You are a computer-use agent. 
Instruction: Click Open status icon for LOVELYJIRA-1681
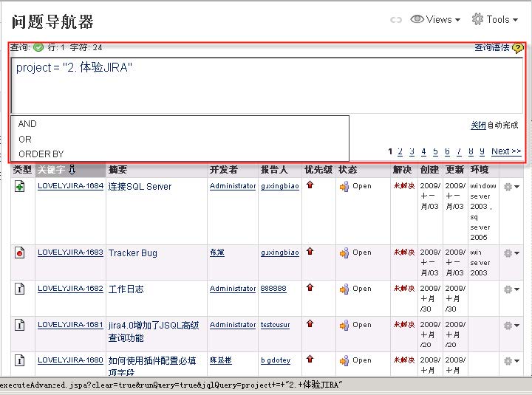tap(344, 325)
